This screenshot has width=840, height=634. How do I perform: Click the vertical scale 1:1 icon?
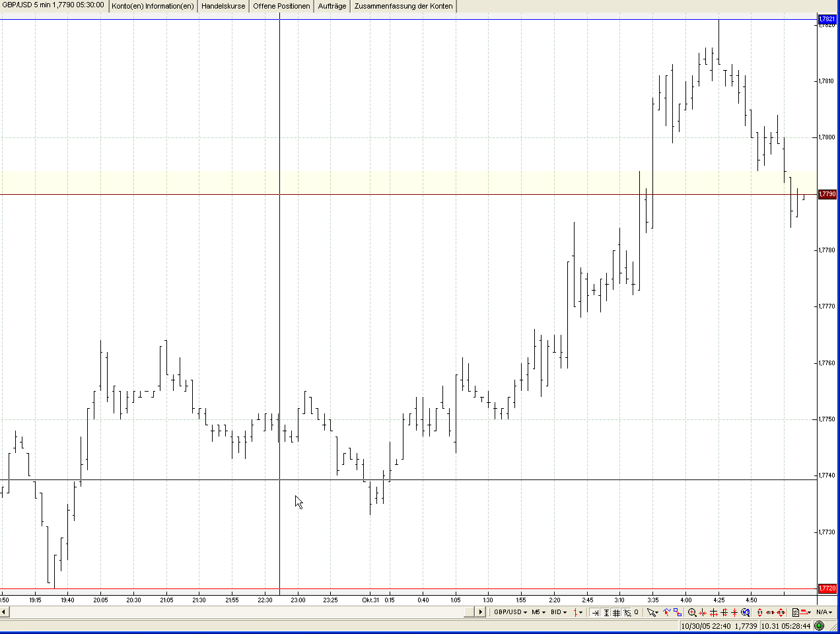(759, 612)
